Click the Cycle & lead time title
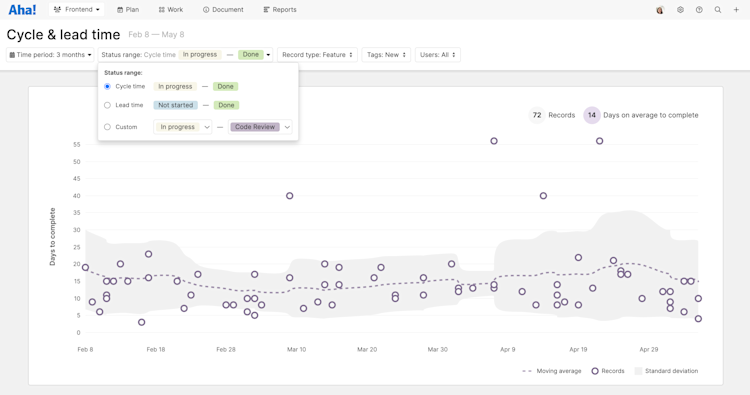Image resolution: width=750 pixels, height=395 pixels. pos(63,35)
